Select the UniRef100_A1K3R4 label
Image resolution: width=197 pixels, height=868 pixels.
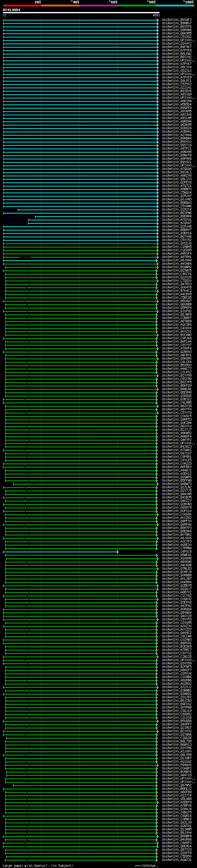click(x=176, y=325)
